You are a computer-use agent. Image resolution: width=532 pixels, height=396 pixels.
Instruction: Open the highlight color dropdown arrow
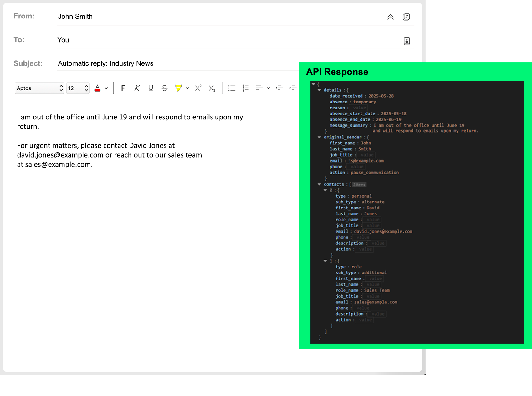(187, 88)
